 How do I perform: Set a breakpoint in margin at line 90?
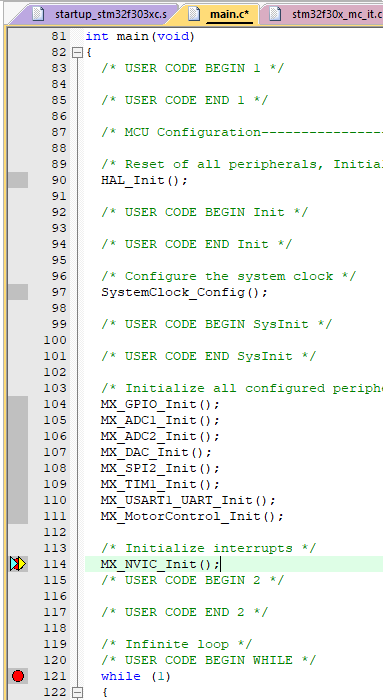(x=18, y=180)
